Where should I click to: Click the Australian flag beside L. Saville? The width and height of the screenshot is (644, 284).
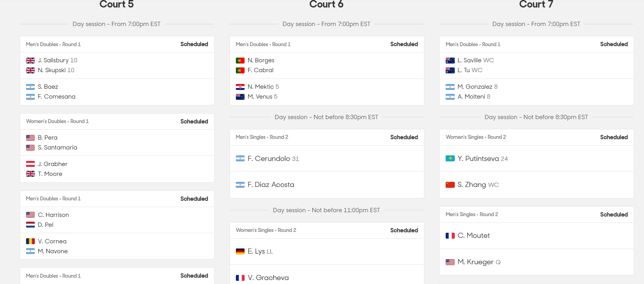click(450, 60)
